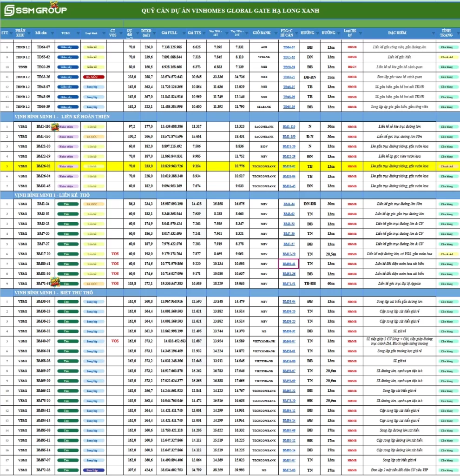Open the STT column filter arrow
This screenshot has height=476, width=460.
click(x=11, y=33)
